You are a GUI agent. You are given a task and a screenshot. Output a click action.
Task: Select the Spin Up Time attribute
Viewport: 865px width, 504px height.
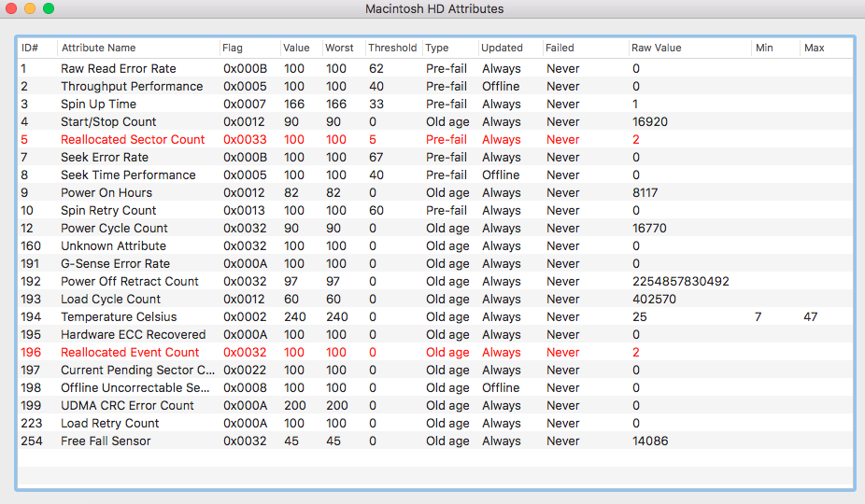coord(436,104)
